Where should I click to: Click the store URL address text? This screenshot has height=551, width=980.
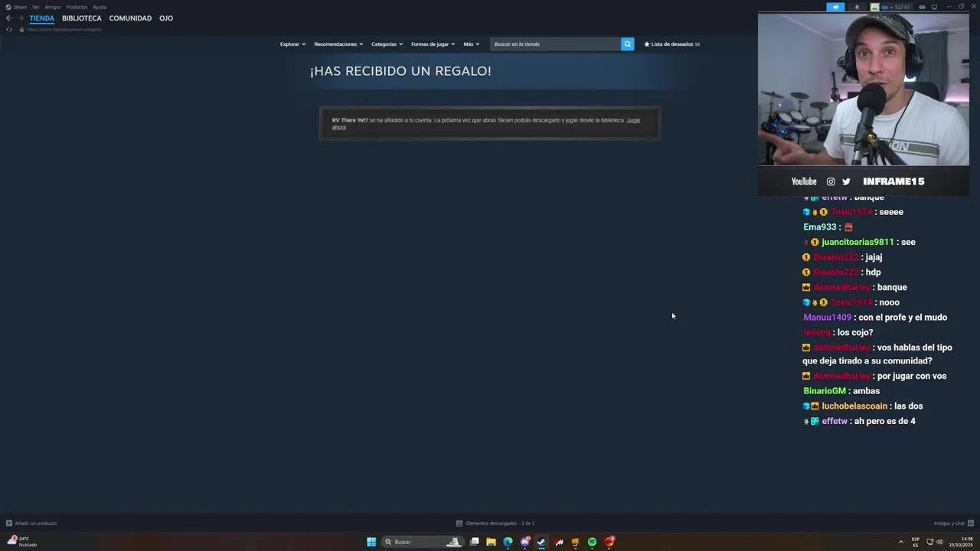click(64, 29)
